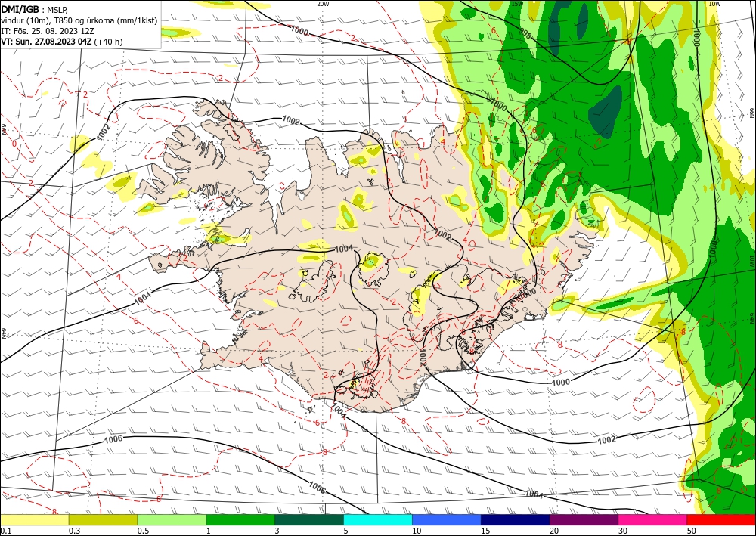Click the legend value '10'

417,531
